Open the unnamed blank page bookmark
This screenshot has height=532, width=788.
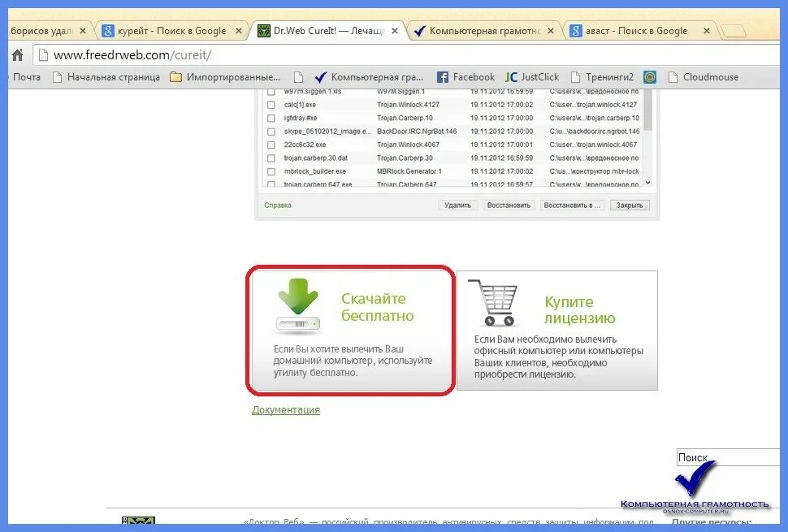[298, 77]
